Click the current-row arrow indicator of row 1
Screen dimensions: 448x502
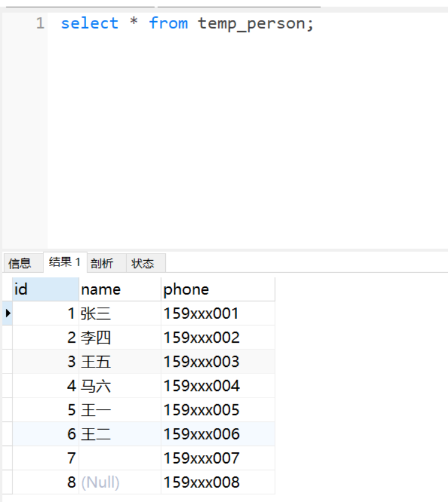click(8, 313)
